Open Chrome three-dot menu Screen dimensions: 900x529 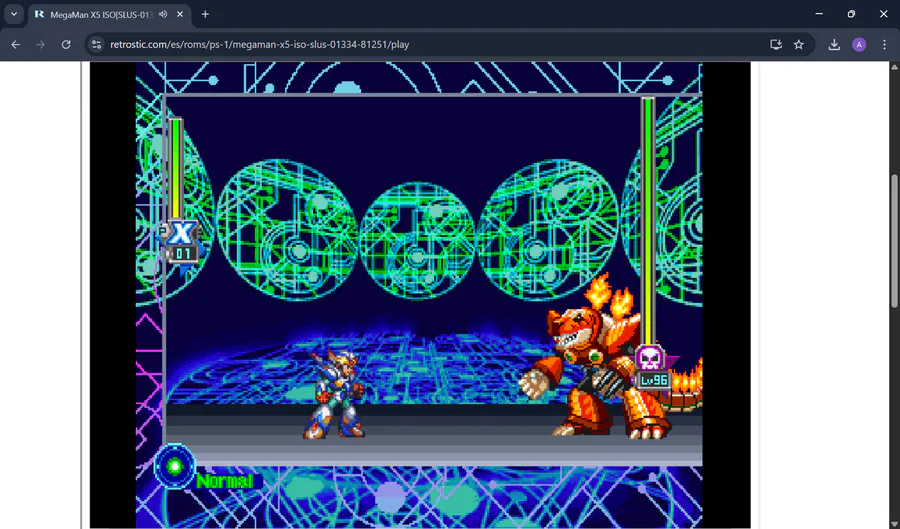point(884,45)
